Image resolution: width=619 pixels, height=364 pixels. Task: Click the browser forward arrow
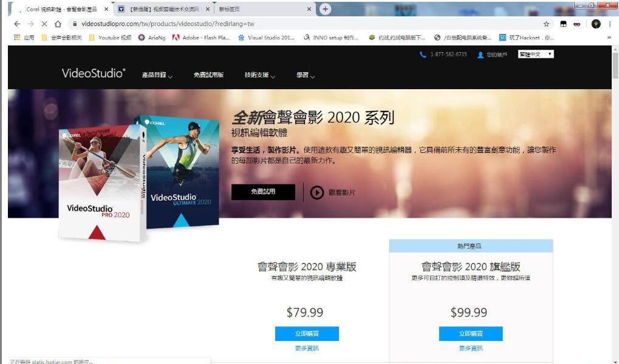pyautogui.click(x=31, y=24)
